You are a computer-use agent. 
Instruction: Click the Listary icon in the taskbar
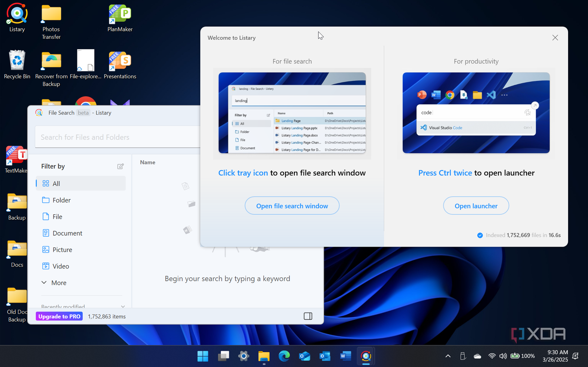pos(366,356)
